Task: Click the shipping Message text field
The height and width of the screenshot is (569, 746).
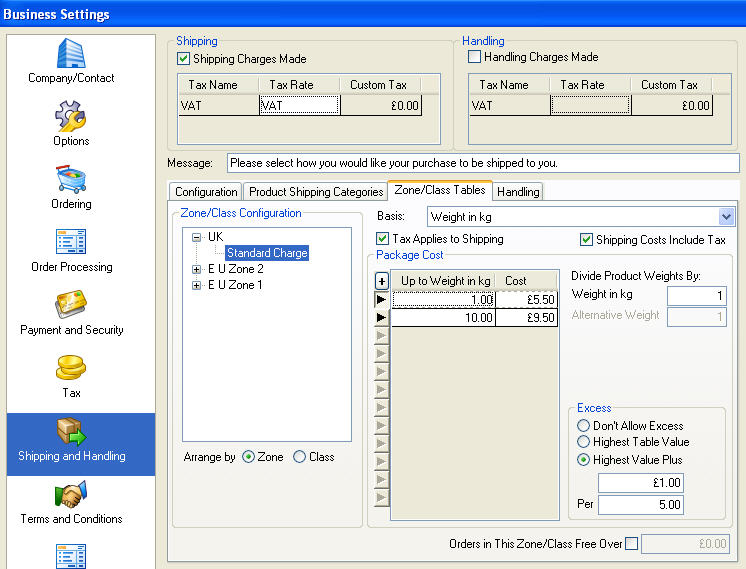Action: click(482, 163)
